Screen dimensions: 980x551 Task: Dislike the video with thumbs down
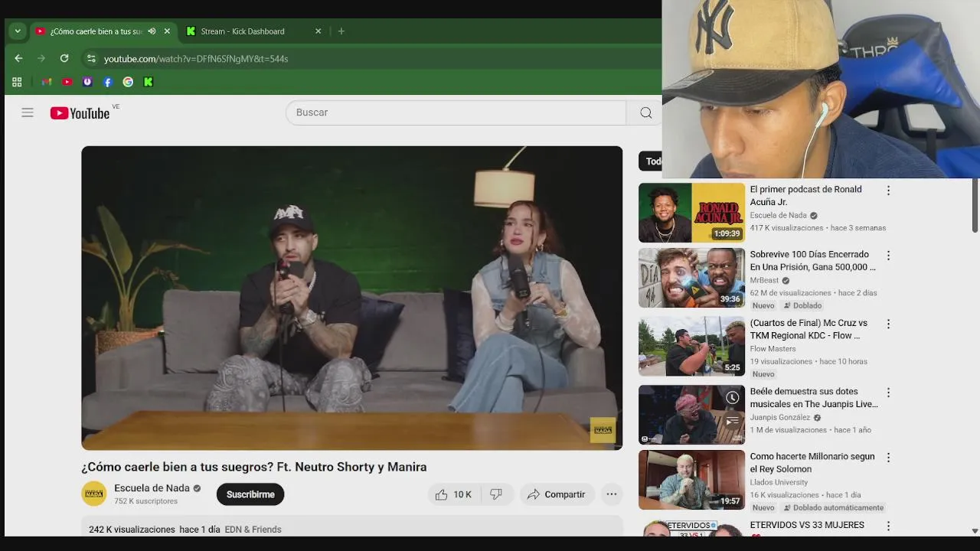[496, 494]
